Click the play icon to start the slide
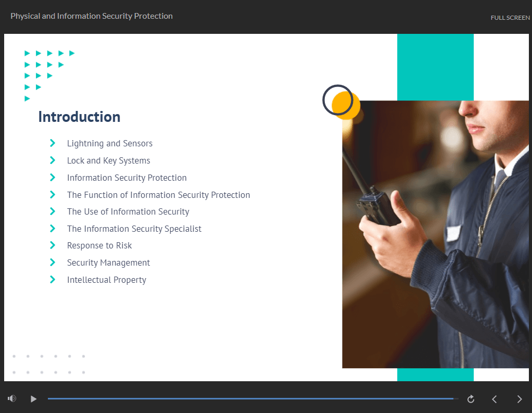 tap(33, 399)
